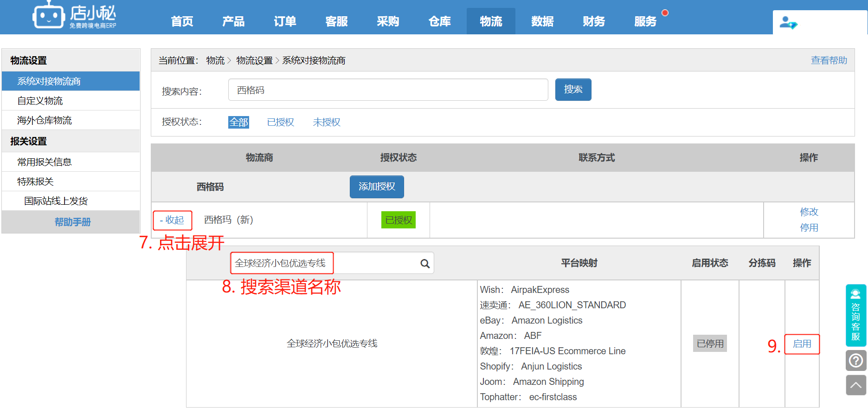Select 国际站线上发货 in sidebar
Viewport: 868px width, 409px height.
tap(71, 201)
